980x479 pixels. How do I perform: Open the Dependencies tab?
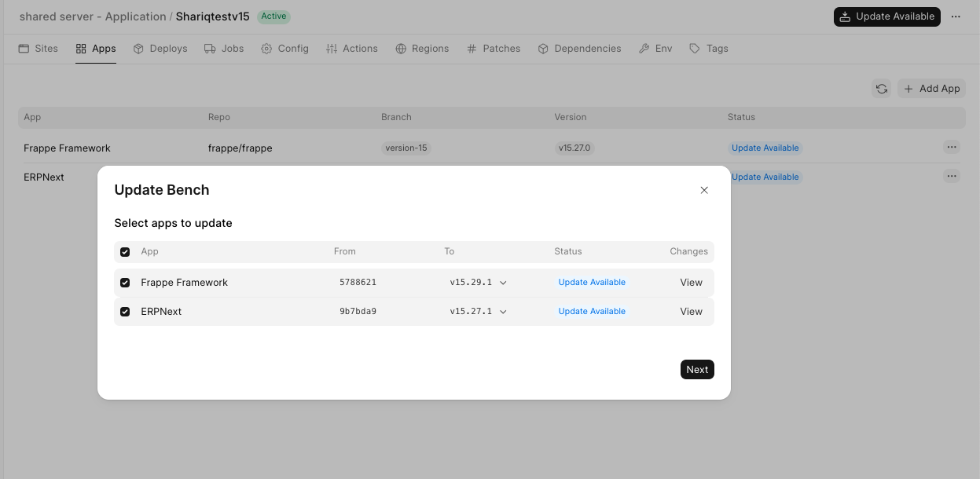579,49
